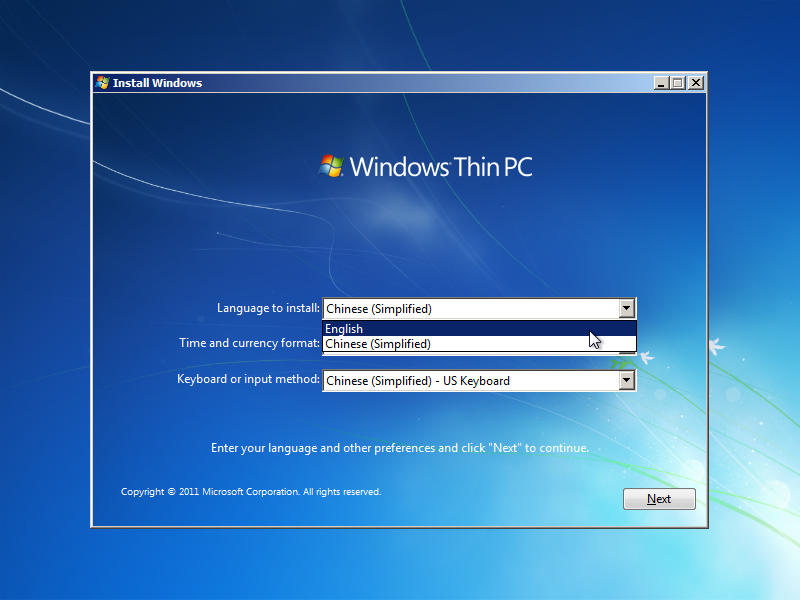800x600 pixels.
Task: Click the Windows Thin PC logo flag
Action: (x=331, y=165)
